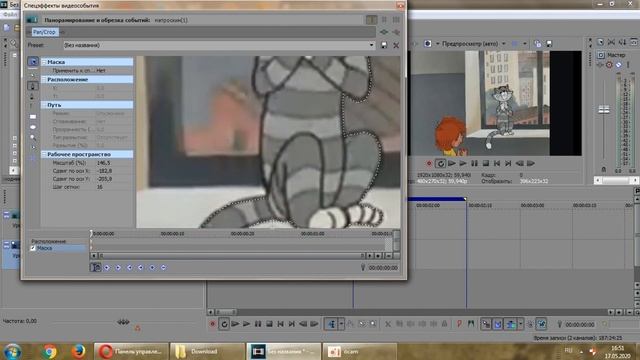Open the preview overlays dropdown arrow
Screen dimensions: 640x360
coord(525,43)
